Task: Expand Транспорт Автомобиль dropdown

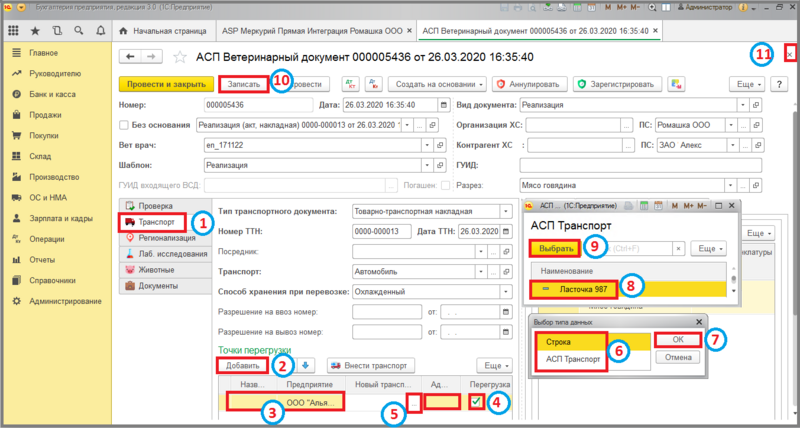Action: [481, 272]
